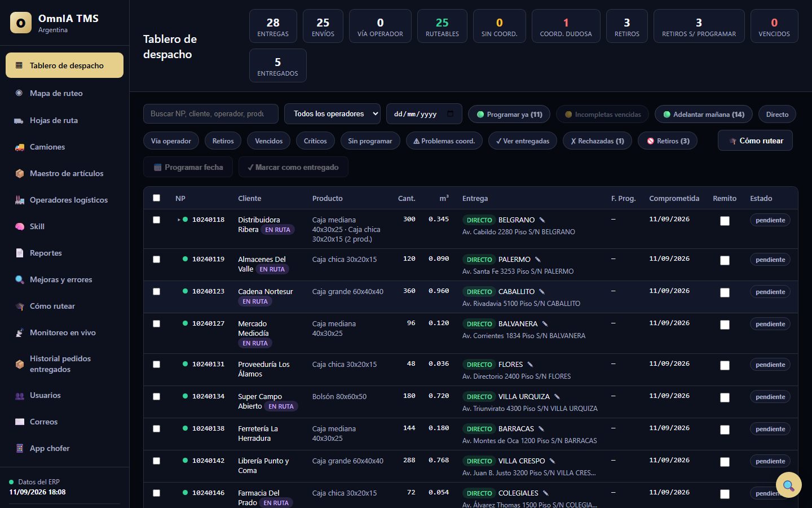The width and height of the screenshot is (812, 508).
Task: Expand order 10240118 row details
Action: coord(179,220)
